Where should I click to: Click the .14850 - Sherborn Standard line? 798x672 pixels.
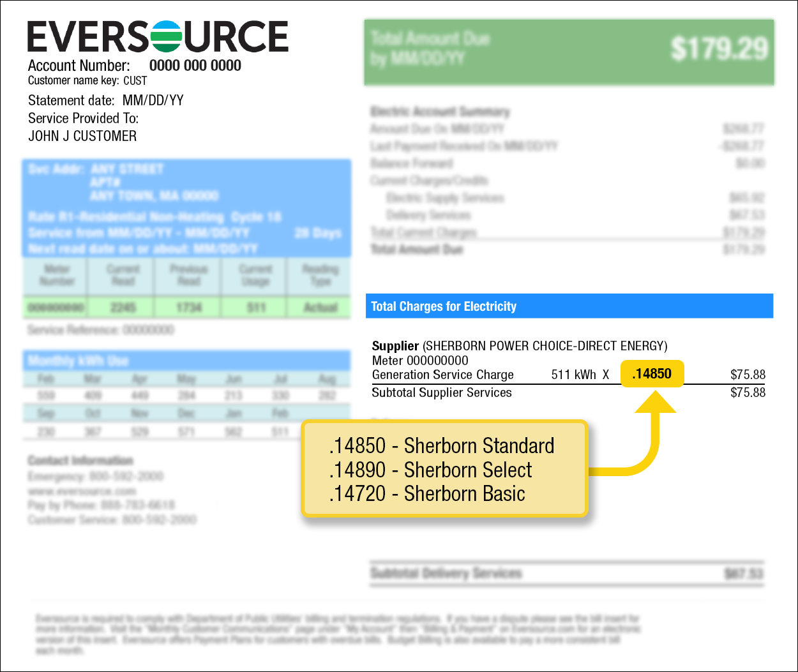point(442,445)
